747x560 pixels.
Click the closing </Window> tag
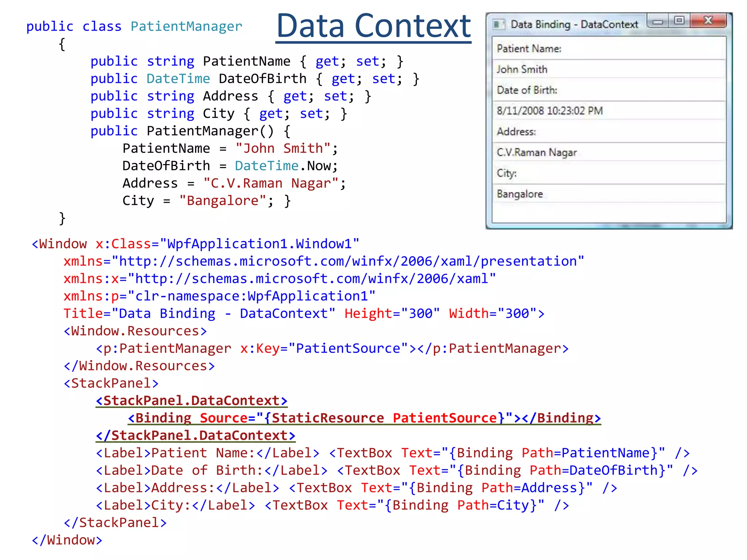pos(67,540)
